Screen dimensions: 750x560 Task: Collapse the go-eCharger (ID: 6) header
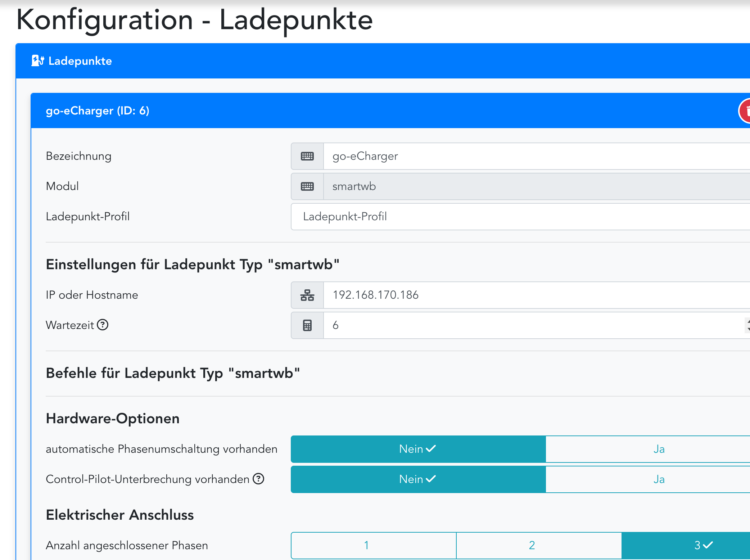pos(98,111)
